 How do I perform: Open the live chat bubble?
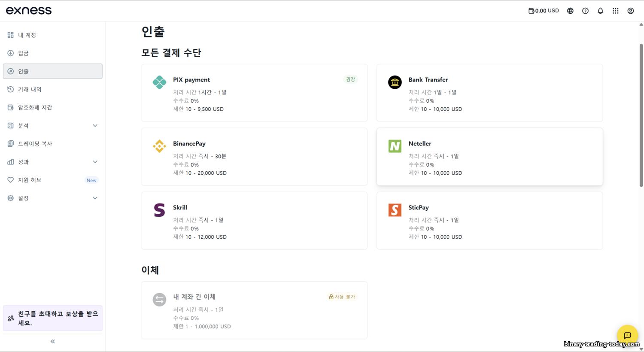pyautogui.click(x=627, y=335)
